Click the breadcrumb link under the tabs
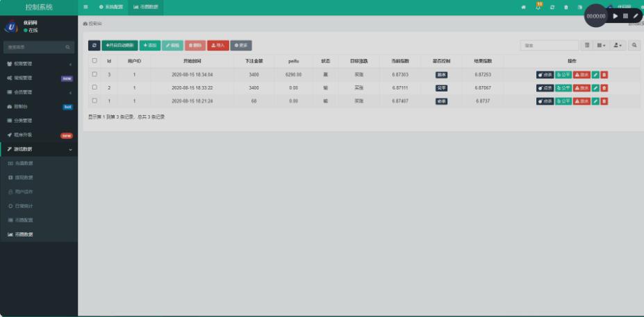The image size is (644, 317). 93,24
